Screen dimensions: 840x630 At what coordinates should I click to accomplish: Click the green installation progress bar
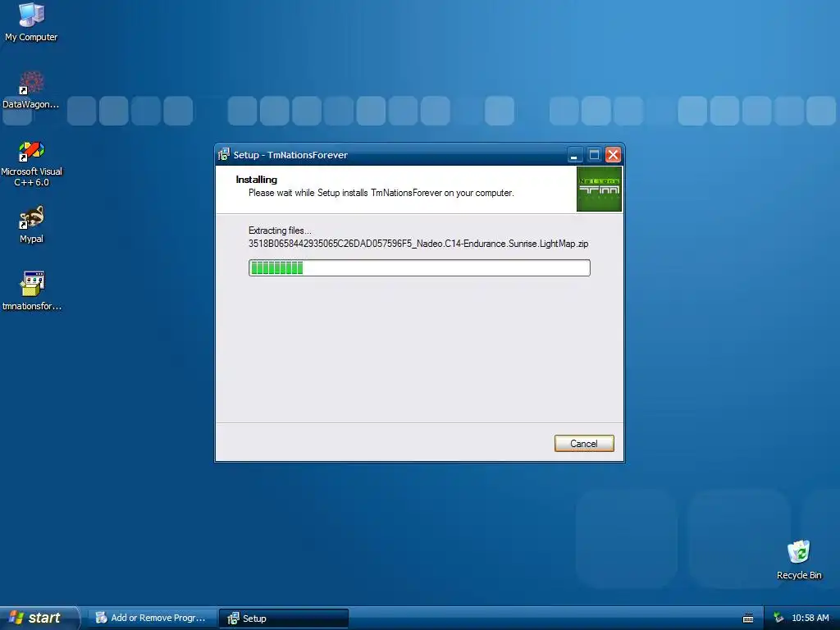(x=419, y=268)
